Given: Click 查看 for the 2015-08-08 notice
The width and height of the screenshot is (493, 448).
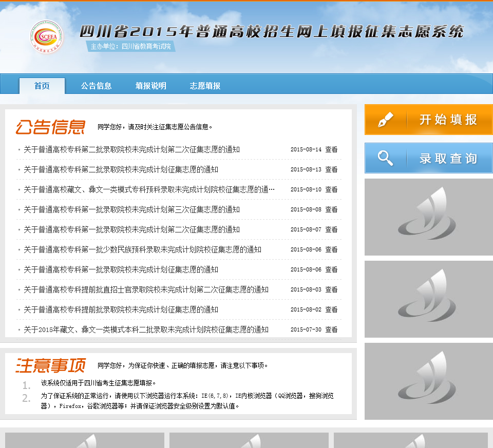Looking at the screenshot, I should [x=331, y=209].
